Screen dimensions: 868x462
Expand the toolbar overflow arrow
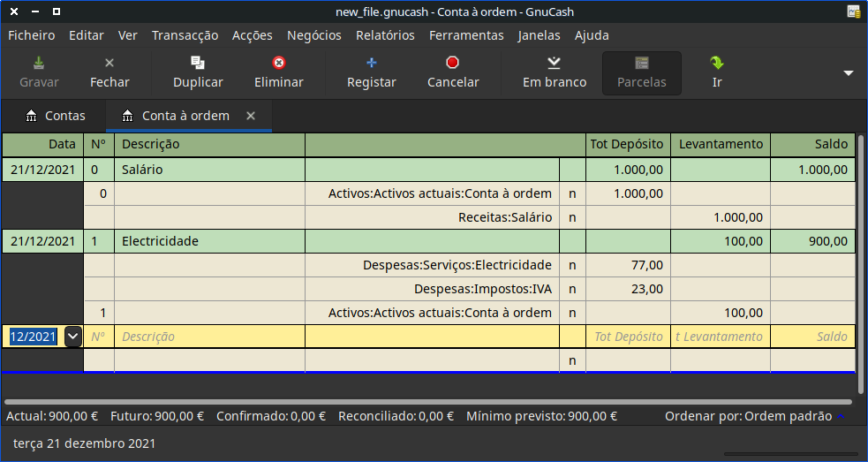849,73
